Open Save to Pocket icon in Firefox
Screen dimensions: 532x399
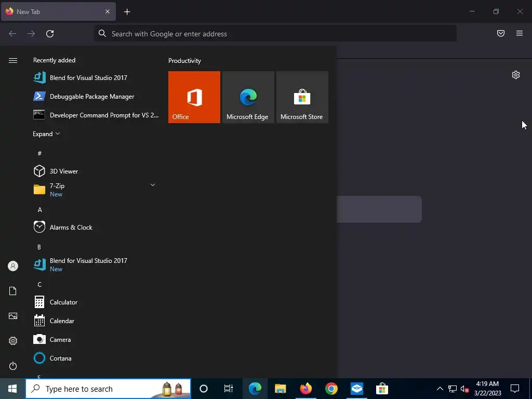[501, 33]
